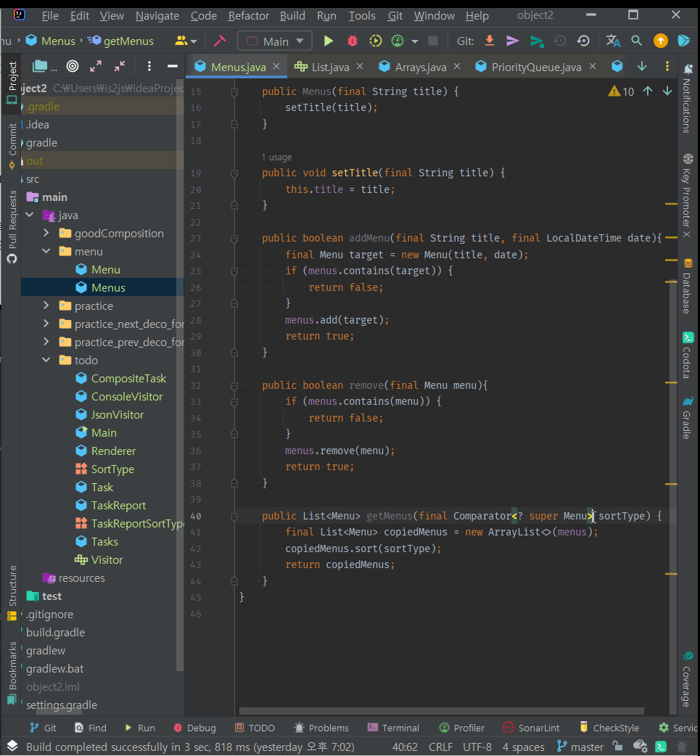700x756 pixels.
Task: Click the CRLF line separator indicator
Action: (x=440, y=747)
